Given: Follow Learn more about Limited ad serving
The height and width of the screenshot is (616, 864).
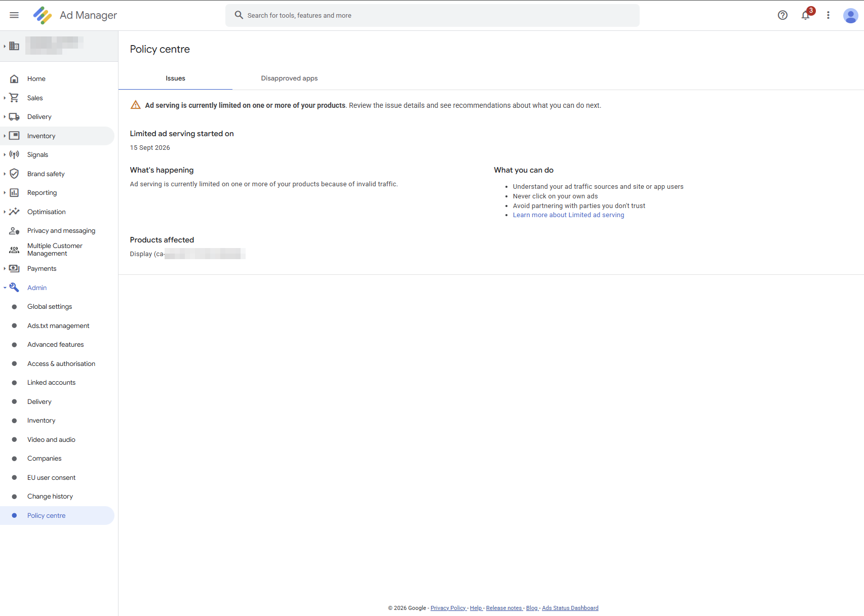Looking at the screenshot, I should point(568,215).
